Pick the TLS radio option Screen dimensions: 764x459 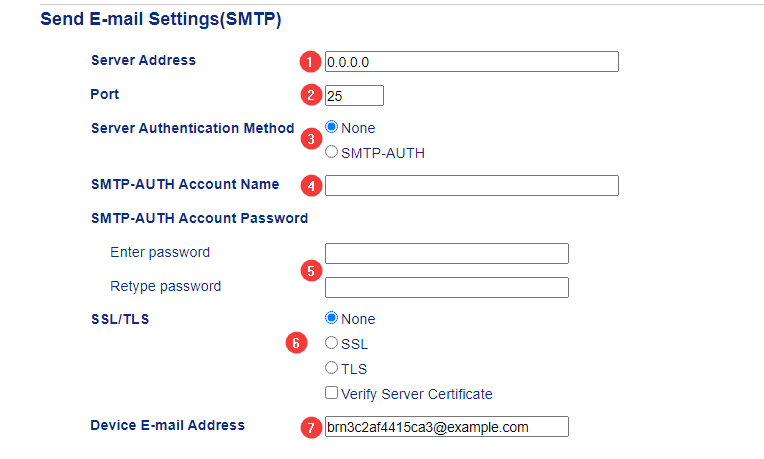[332, 368]
